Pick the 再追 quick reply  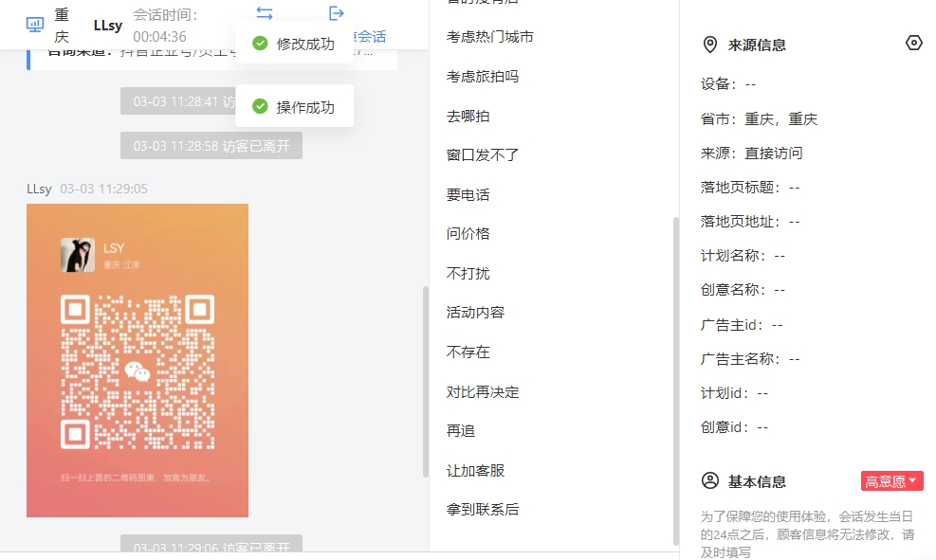461,430
